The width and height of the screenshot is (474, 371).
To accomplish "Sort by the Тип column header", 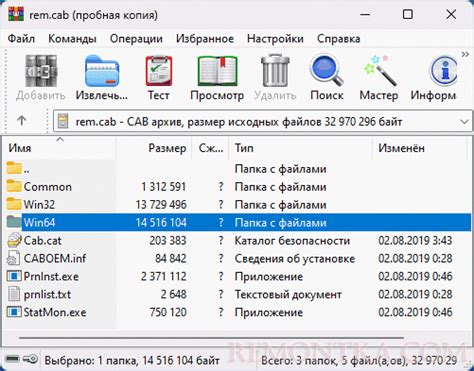I will pyautogui.click(x=300, y=148).
